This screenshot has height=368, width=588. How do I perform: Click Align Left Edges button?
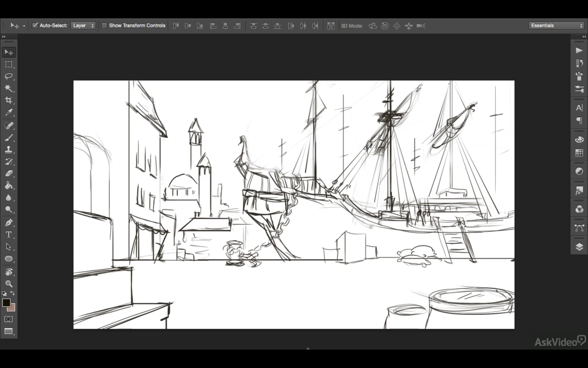point(213,26)
